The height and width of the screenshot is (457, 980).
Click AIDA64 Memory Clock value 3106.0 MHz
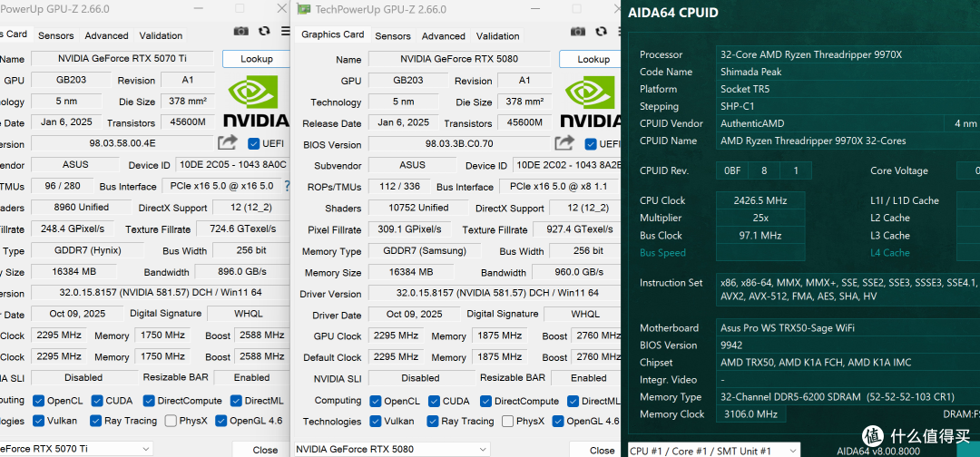[750, 413]
